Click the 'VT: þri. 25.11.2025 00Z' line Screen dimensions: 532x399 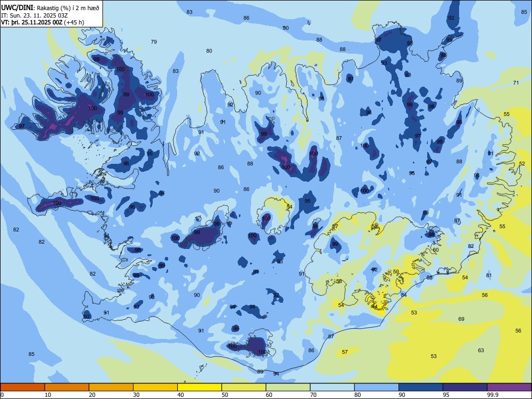(32, 22)
